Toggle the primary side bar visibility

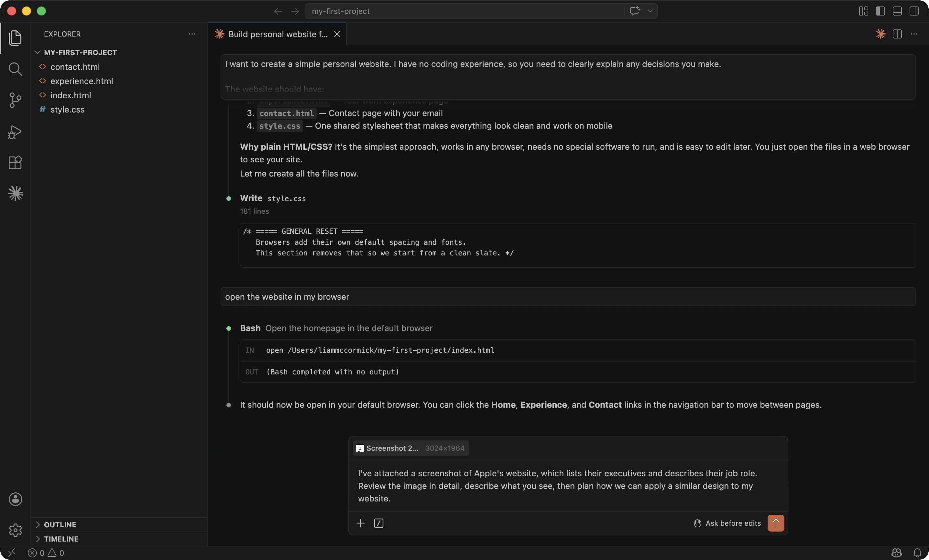tap(880, 11)
